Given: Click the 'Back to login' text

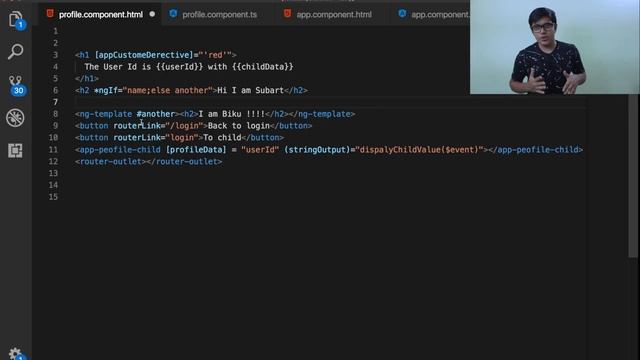Looking at the screenshot, I should (x=239, y=126).
